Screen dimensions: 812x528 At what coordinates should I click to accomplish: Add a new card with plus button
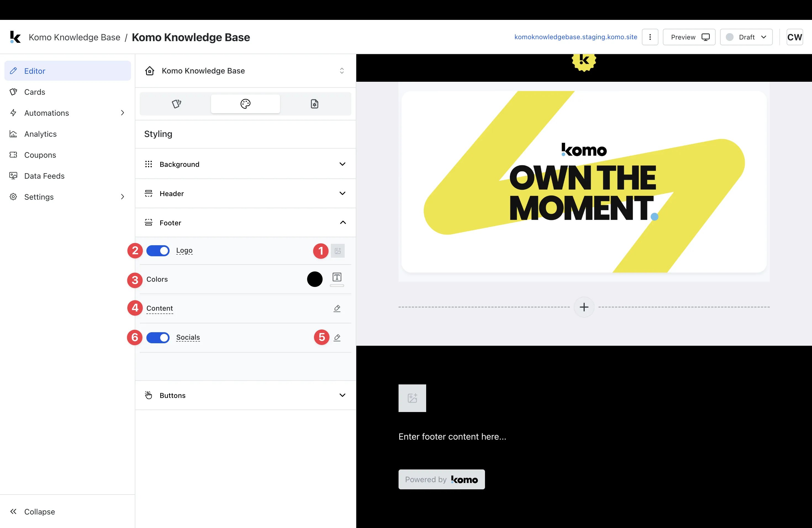click(x=584, y=307)
